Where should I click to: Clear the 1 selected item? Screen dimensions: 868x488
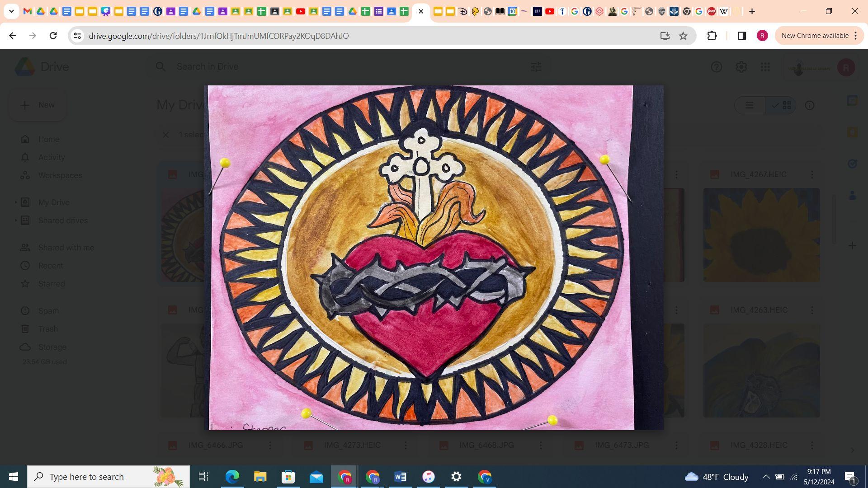tap(165, 135)
